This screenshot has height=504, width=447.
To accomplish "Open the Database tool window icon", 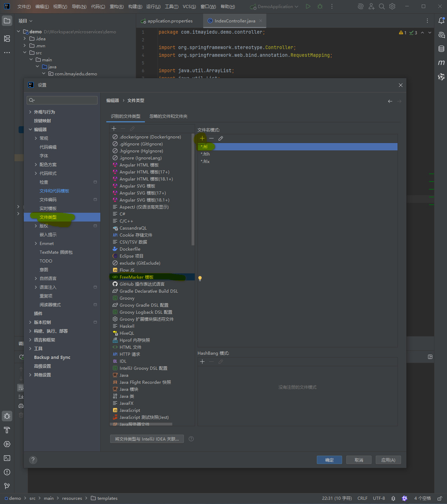I will (441, 49).
